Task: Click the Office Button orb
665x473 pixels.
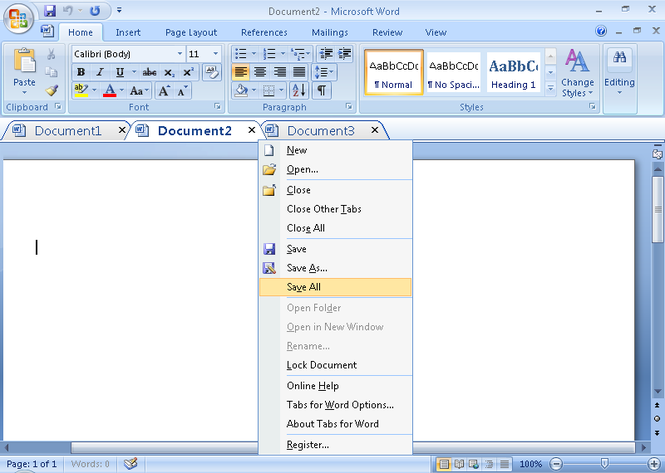Action: (18, 19)
